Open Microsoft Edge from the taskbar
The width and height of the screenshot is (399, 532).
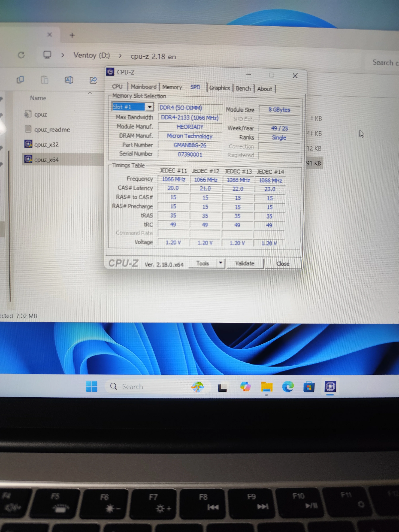click(288, 387)
